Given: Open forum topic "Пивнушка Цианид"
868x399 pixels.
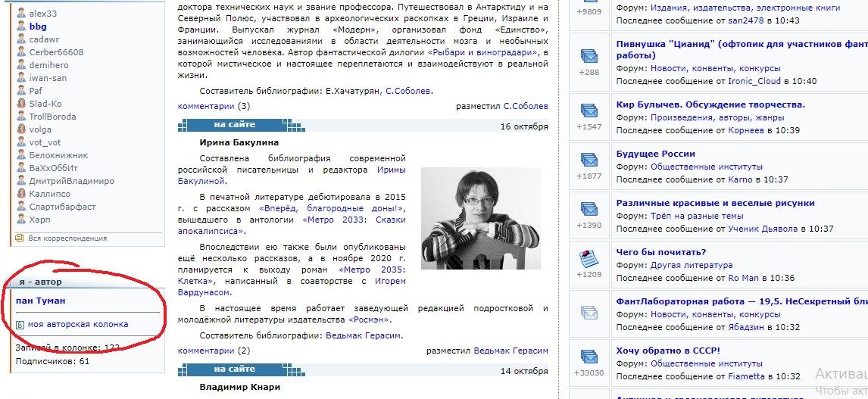Looking at the screenshot, I should pos(739,44).
